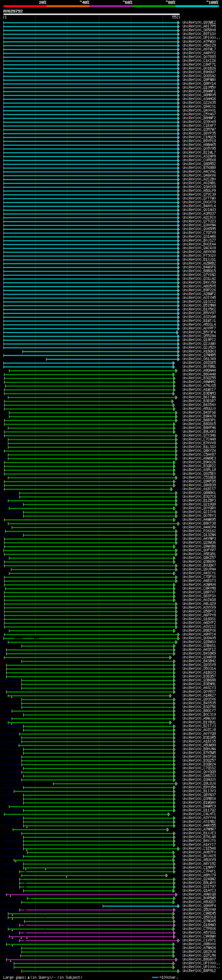Select the UniRef100_Q10M50 label
This screenshot has height=980, width=222.
[x=199, y=88]
